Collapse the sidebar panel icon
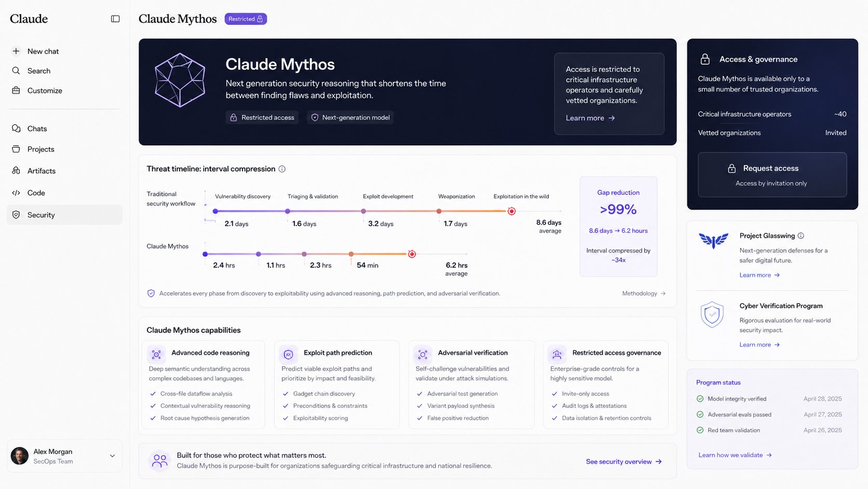Viewport: 868px width, 489px height. (x=115, y=19)
